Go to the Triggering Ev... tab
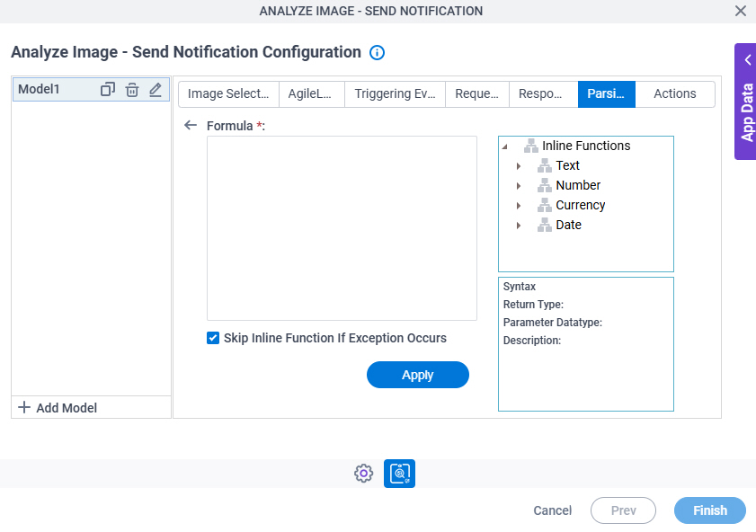Image resolution: width=756 pixels, height=532 pixels. pyautogui.click(x=395, y=93)
